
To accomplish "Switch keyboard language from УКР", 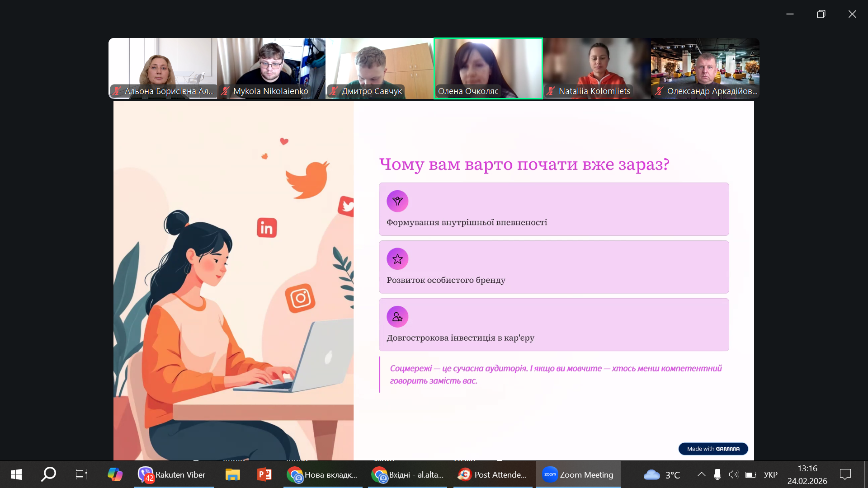I will pos(770,474).
